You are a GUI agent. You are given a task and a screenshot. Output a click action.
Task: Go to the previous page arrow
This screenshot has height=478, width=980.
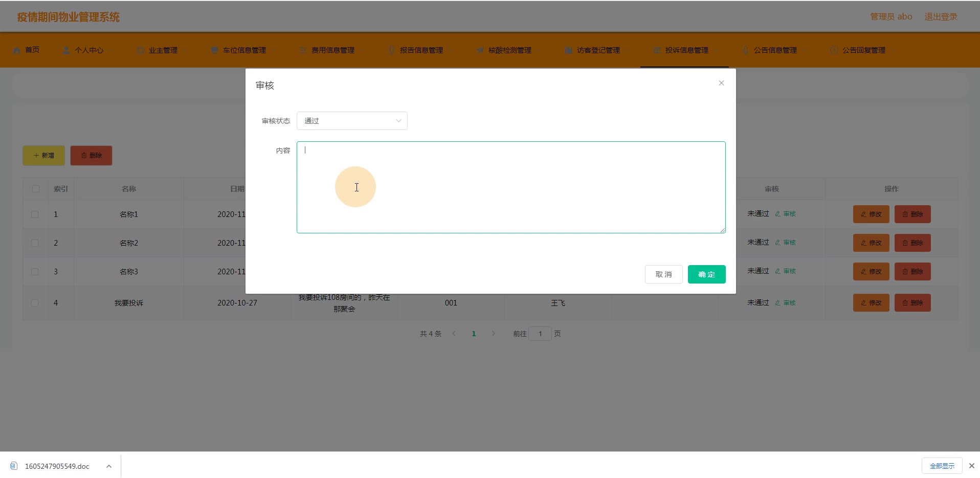454,334
